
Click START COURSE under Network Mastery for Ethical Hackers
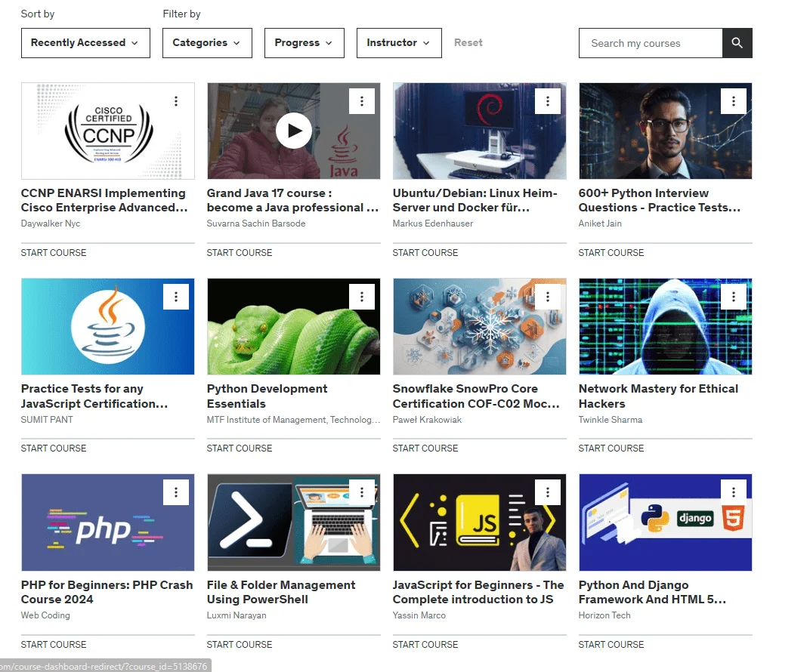611,448
